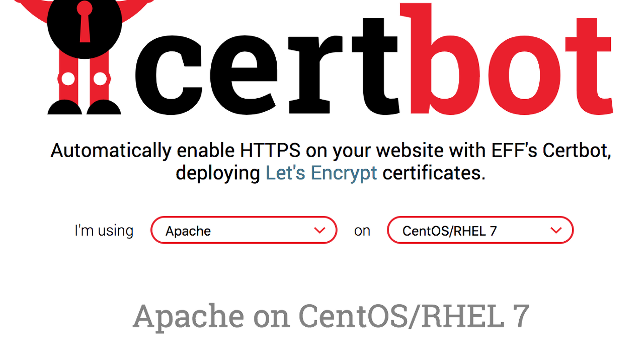Click the 'on' label between dropdowns
Image resolution: width=644 pixels, height=358 pixels.
[362, 231]
